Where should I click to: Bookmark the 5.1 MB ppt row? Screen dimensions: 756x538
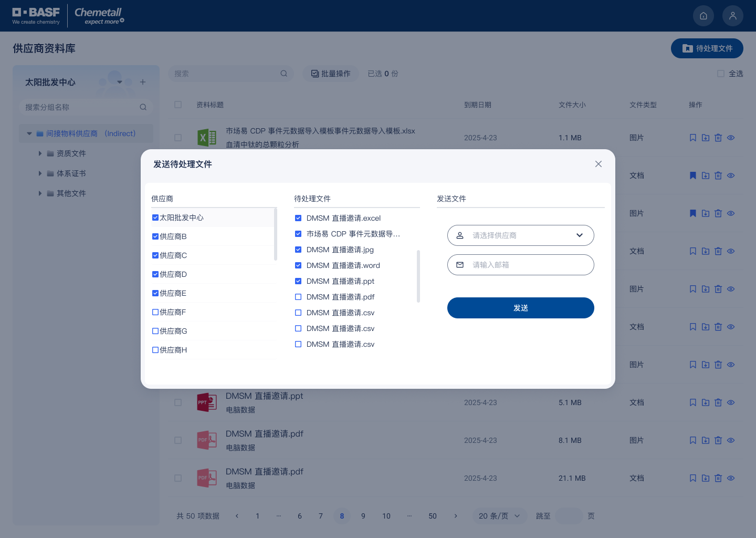click(x=693, y=402)
